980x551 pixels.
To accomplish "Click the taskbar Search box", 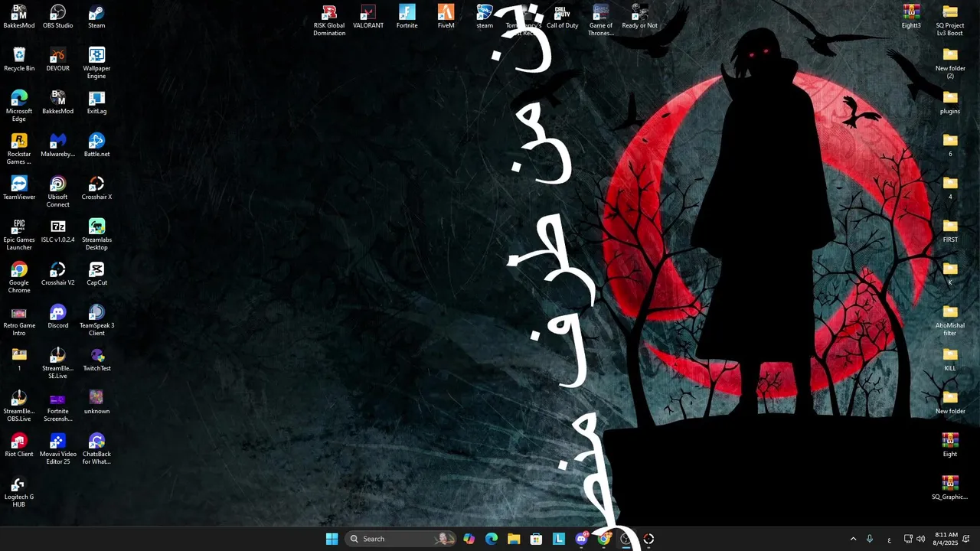I will (400, 539).
